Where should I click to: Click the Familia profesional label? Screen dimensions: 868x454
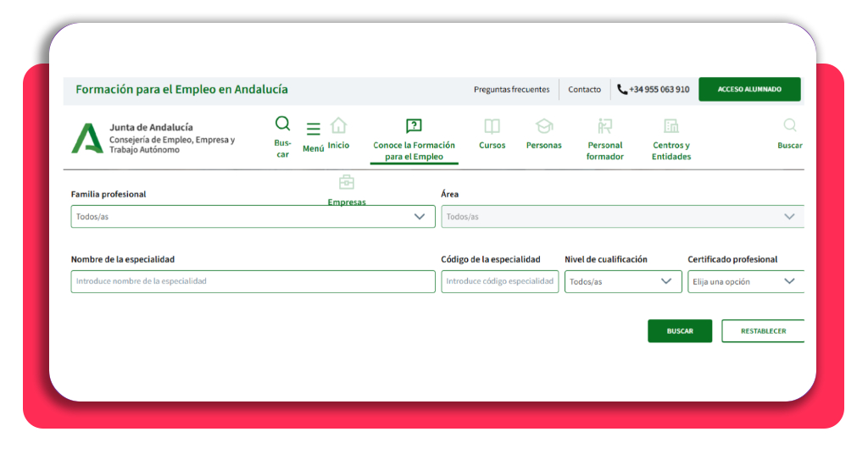tap(108, 194)
